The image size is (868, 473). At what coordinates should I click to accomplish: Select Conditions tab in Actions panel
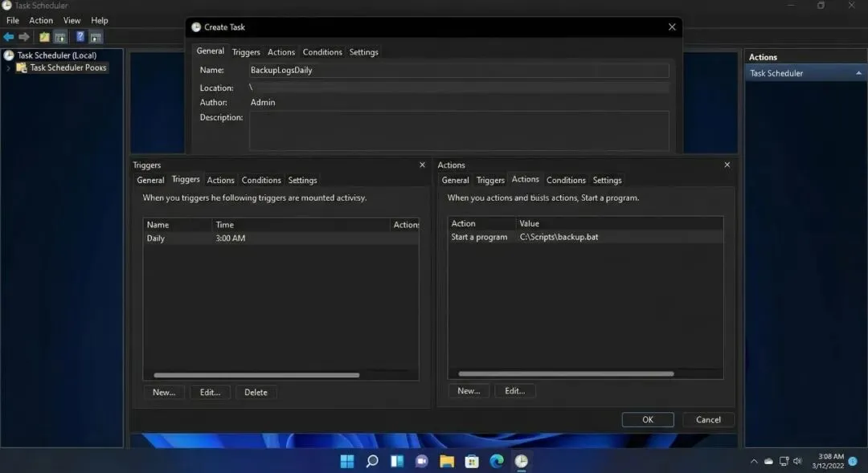point(566,181)
